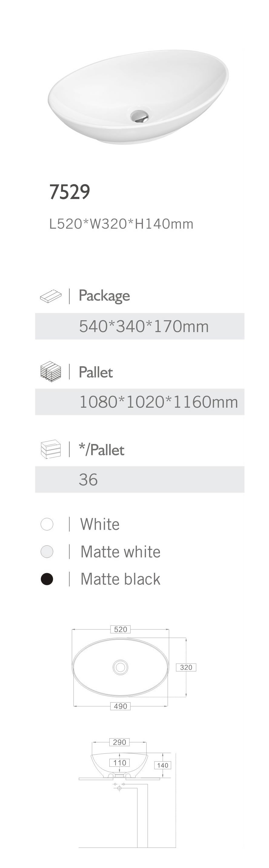Click the 290 dimension label on the side view
Viewport: 269px width, 868px height.
point(119,742)
